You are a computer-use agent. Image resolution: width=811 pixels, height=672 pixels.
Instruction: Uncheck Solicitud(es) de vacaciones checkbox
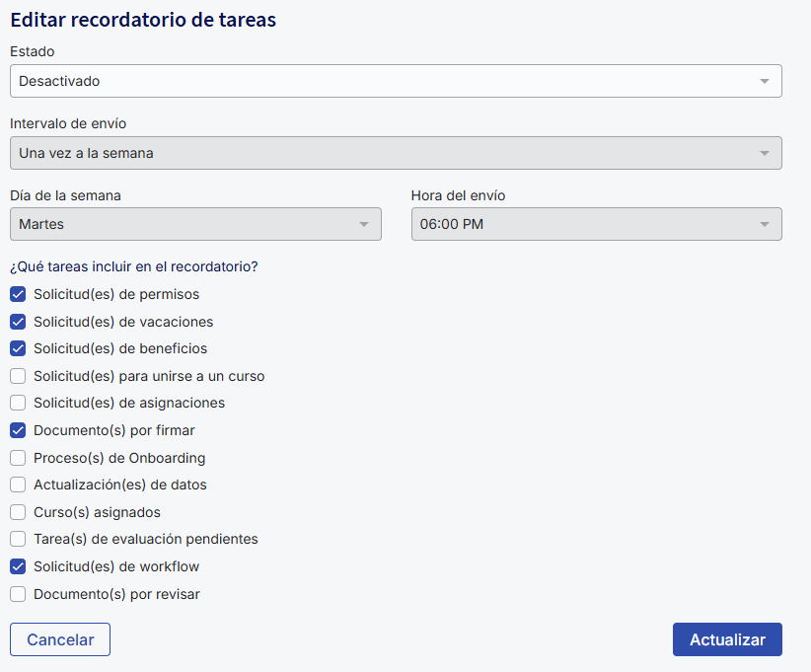[x=18, y=322]
